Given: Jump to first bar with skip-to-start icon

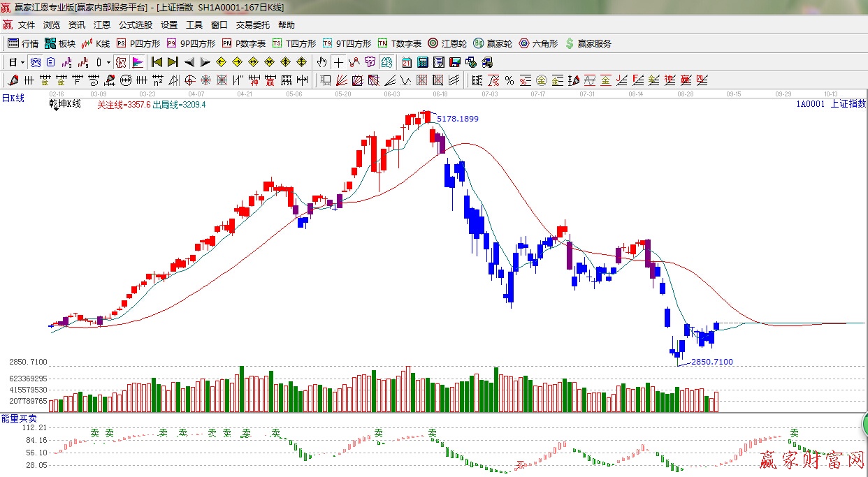Looking at the screenshot, I should click(157, 62).
